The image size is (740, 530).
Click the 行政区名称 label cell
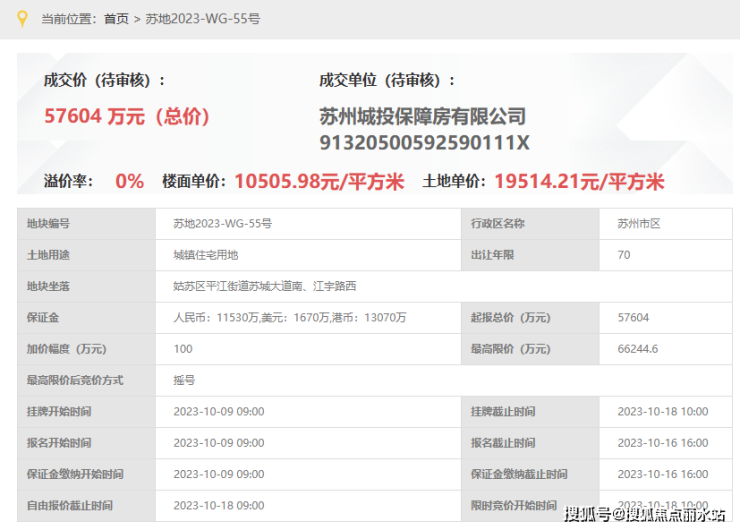tap(530, 224)
